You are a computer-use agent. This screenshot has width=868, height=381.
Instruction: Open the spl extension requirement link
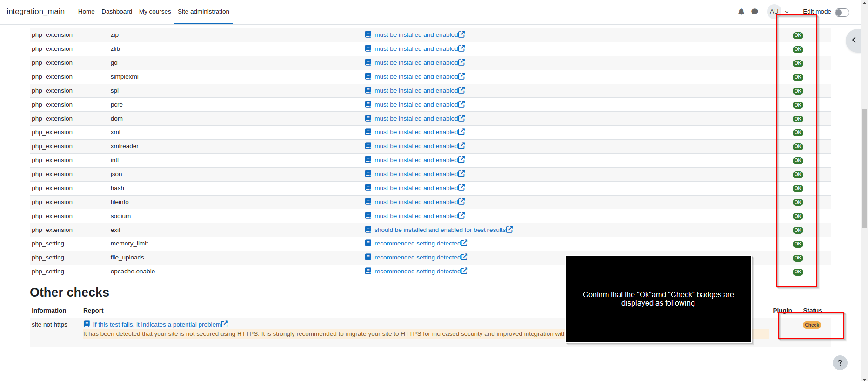click(416, 91)
